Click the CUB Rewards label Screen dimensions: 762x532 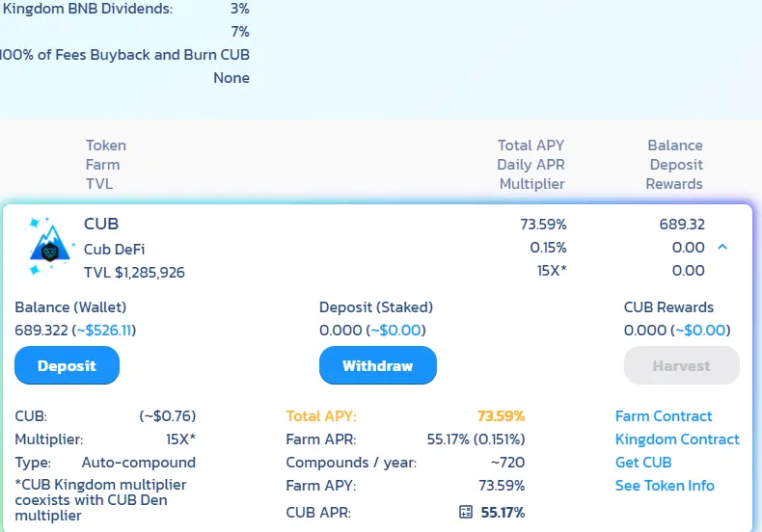pyautogui.click(x=668, y=307)
